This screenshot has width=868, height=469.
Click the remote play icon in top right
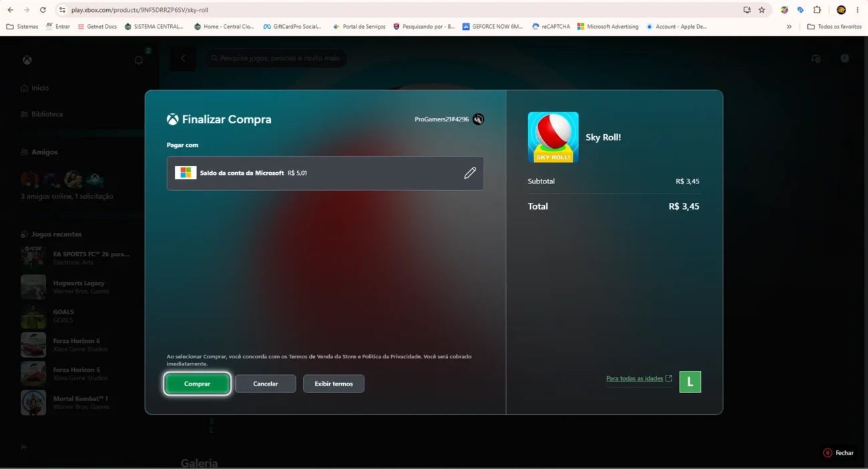point(816,59)
